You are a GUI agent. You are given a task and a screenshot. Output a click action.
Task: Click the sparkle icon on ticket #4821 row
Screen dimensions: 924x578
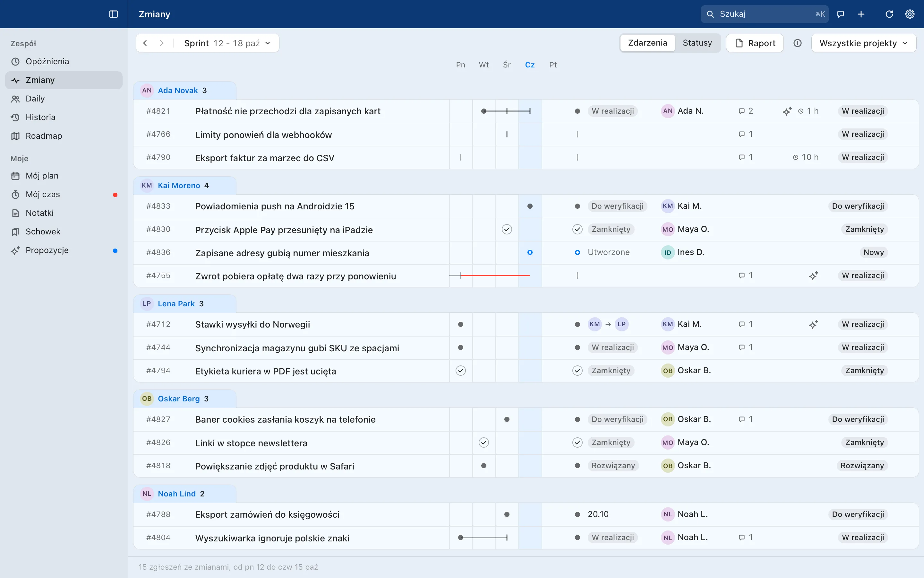pyautogui.click(x=787, y=111)
